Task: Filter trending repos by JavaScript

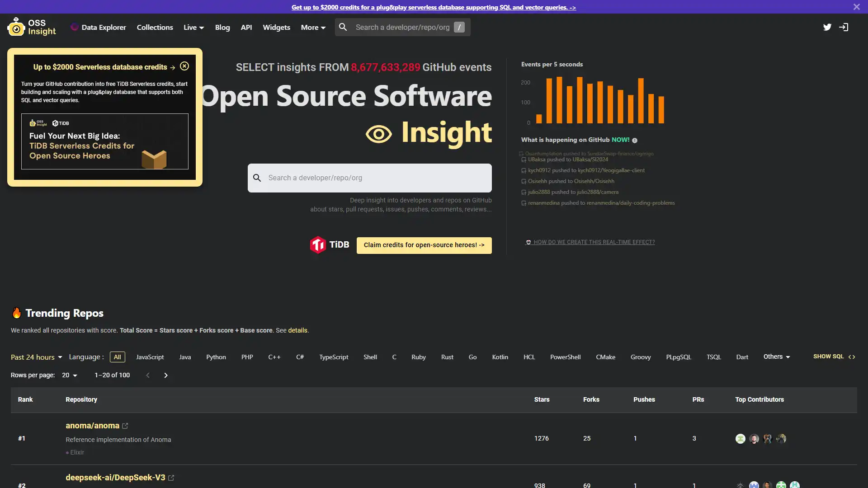Action: pyautogui.click(x=150, y=357)
